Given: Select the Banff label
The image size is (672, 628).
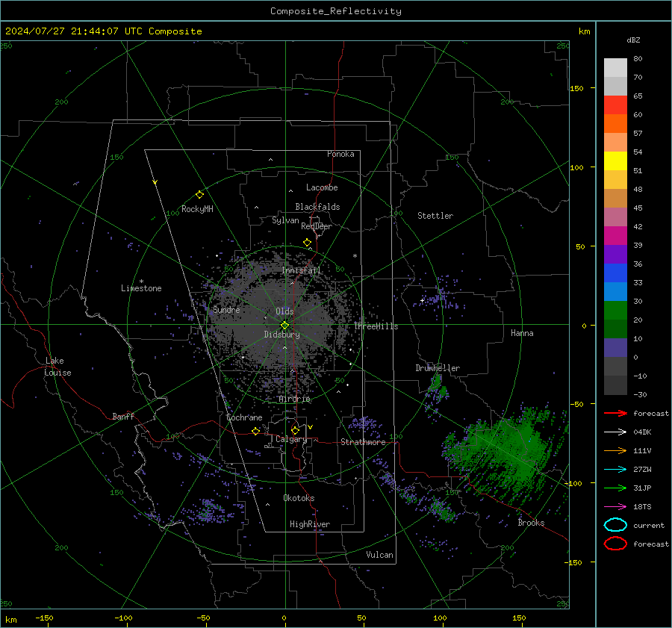Looking at the screenshot, I should point(123,416).
